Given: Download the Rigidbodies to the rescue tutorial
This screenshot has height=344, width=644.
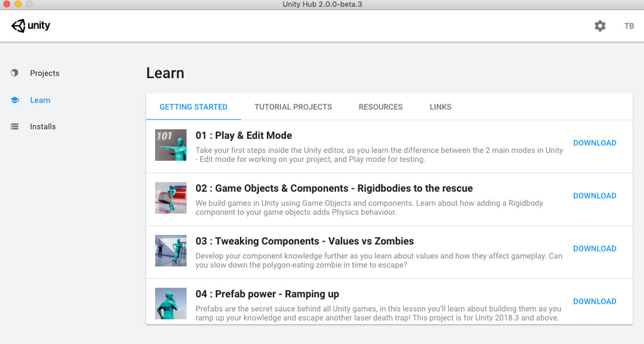Looking at the screenshot, I should (595, 195).
